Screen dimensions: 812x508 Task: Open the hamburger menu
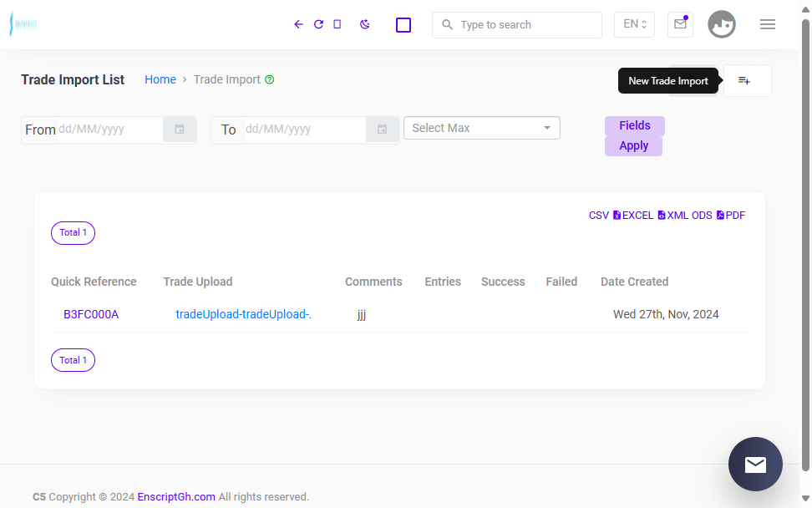[x=768, y=24]
